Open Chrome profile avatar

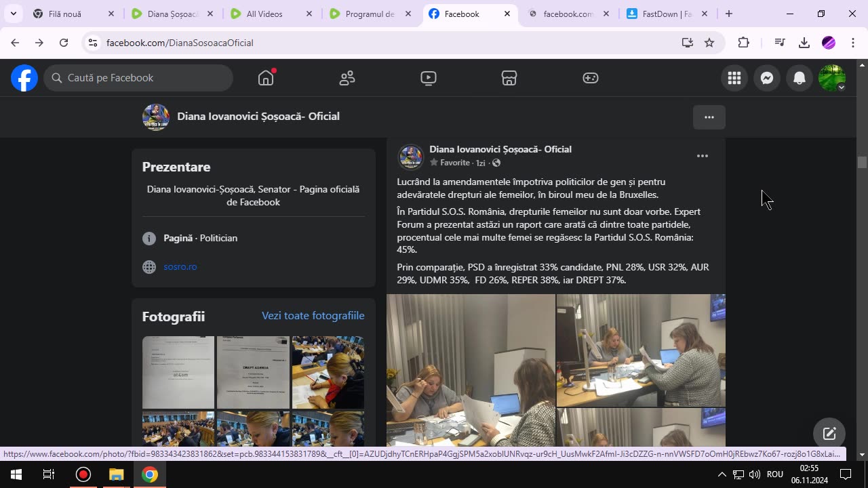tap(829, 43)
